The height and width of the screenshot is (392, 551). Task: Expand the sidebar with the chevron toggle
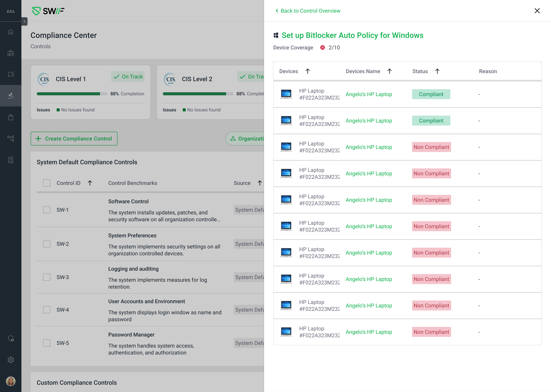(24, 21)
